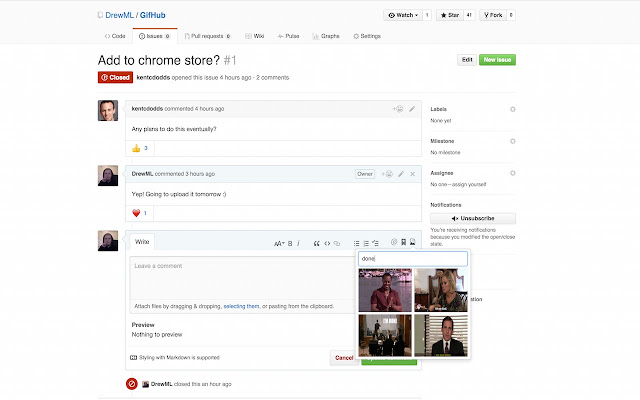Click the Write tab in comment box

point(142,242)
